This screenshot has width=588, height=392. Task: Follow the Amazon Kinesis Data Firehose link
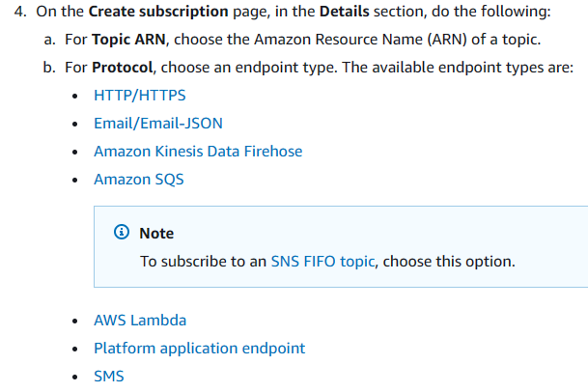(198, 152)
